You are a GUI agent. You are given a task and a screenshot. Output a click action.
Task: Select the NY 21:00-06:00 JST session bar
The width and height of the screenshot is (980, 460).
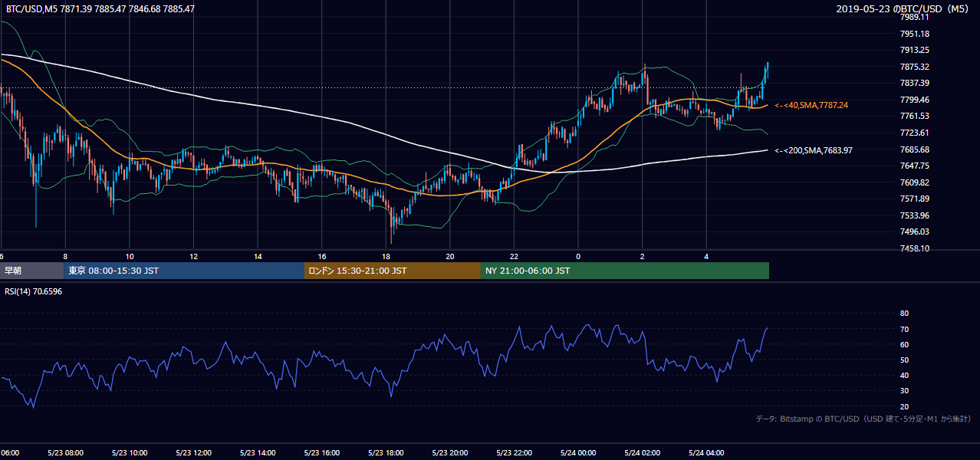click(625, 270)
